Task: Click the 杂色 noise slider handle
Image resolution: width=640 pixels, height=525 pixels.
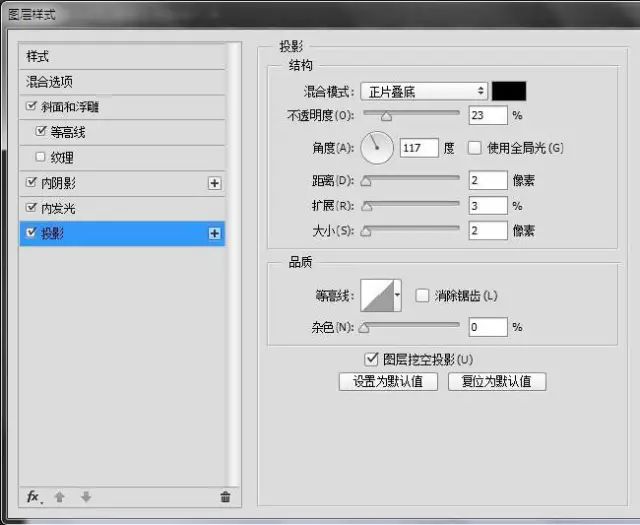Action: coord(364,328)
